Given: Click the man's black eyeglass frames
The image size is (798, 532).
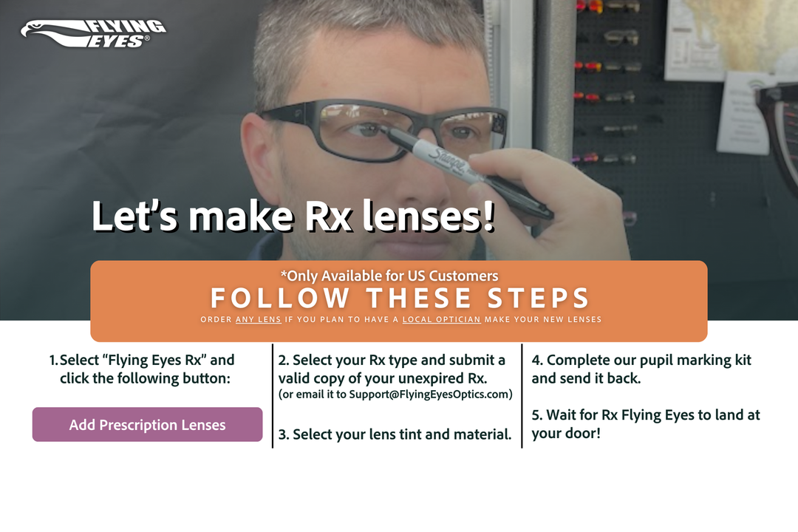Looking at the screenshot, I should 384,130.
